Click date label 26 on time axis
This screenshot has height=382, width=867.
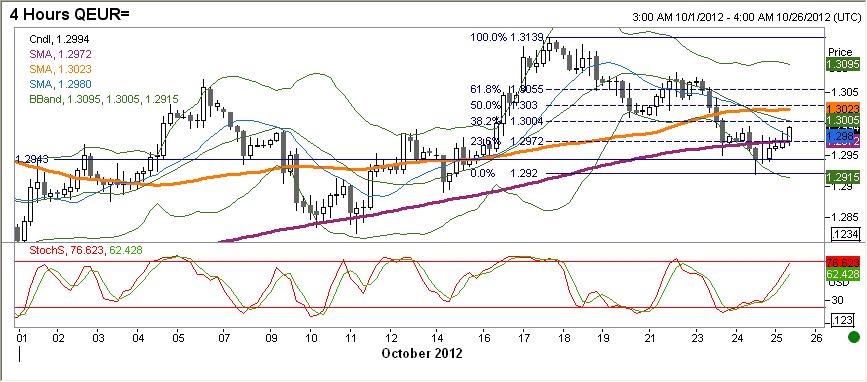click(x=816, y=337)
